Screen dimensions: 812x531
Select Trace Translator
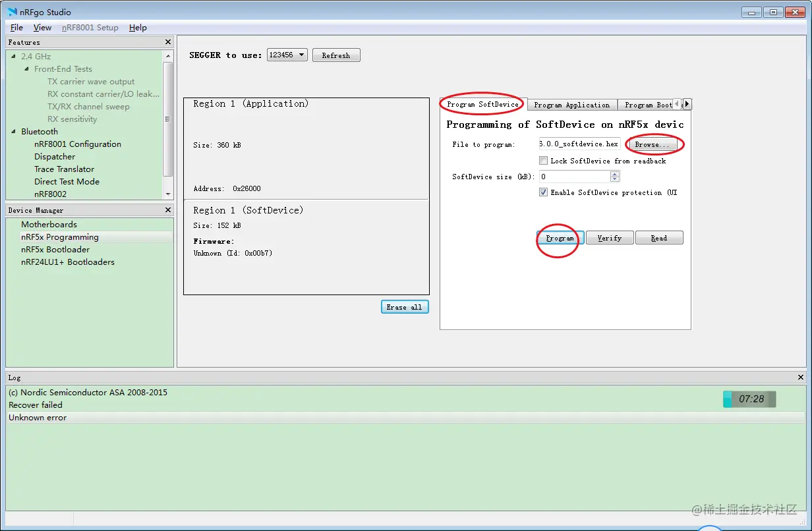coord(65,169)
